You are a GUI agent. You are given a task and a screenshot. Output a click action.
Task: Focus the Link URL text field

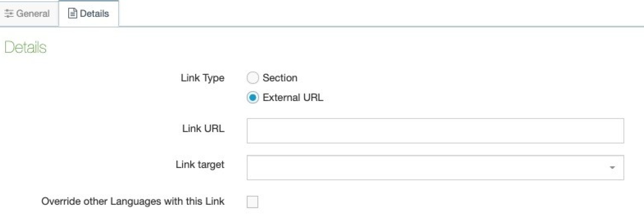pos(435,131)
